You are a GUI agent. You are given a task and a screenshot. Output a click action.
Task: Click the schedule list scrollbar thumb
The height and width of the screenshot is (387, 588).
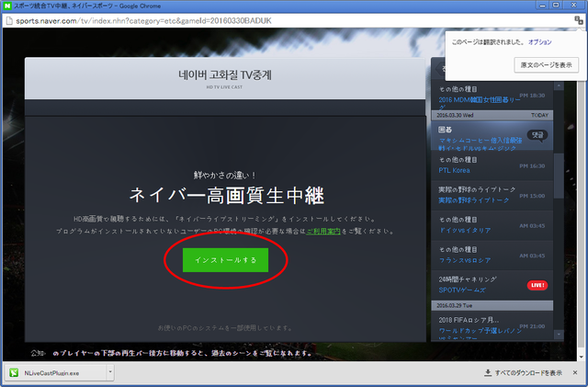point(559,176)
